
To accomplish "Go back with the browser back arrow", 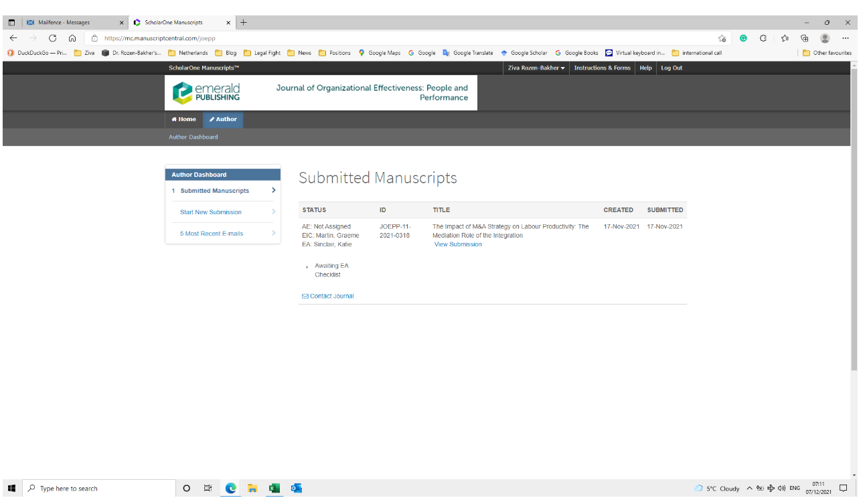I will point(13,38).
